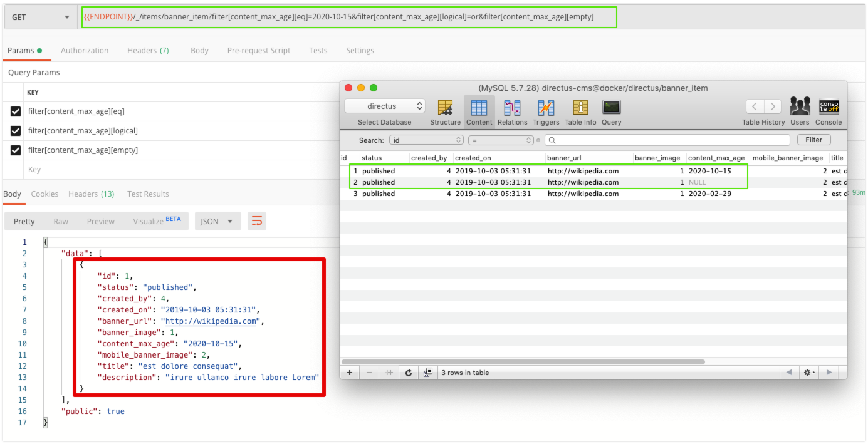Open the JSON response format dropdown
The width and height of the screenshot is (868, 444).
click(217, 220)
